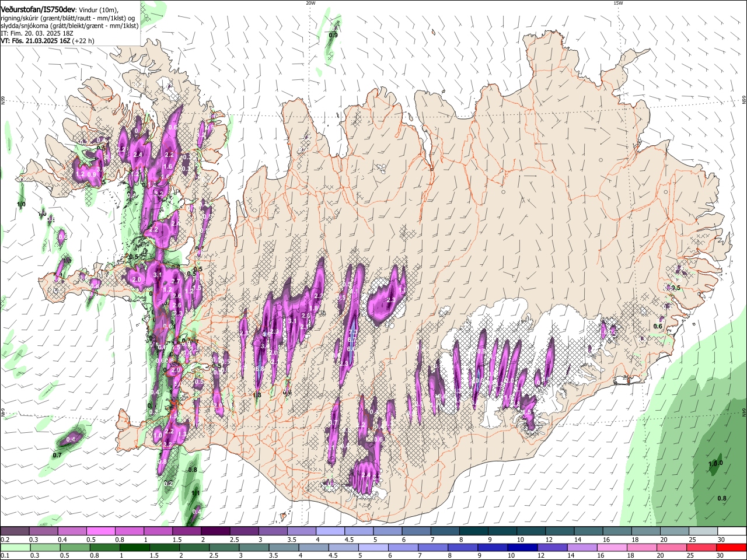Click the white swatch between 25 and 30 in the upper legend row
Image resolution: width=747 pixels, height=560 pixels.
click(703, 531)
